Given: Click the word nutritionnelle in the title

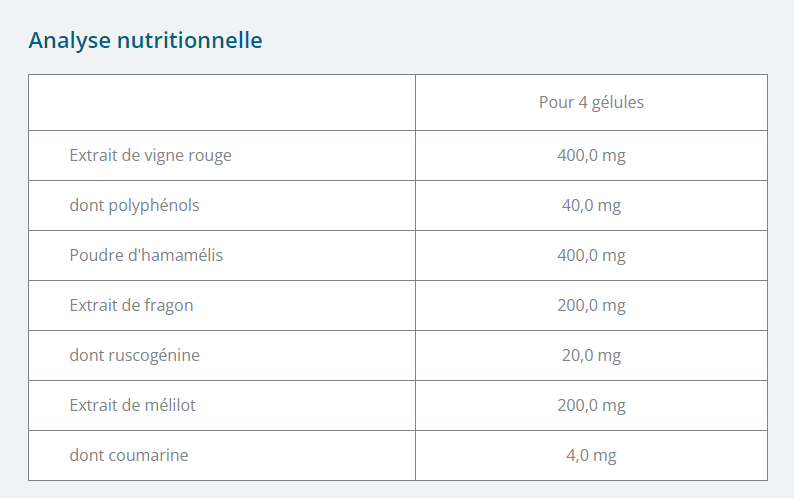Looking at the screenshot, I should (189, 41).
